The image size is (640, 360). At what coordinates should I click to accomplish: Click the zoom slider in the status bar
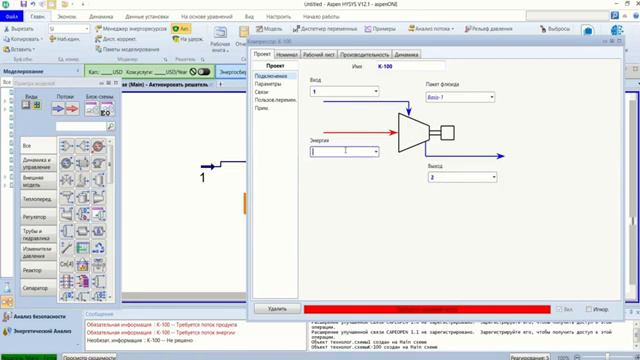tap(607, 357)
